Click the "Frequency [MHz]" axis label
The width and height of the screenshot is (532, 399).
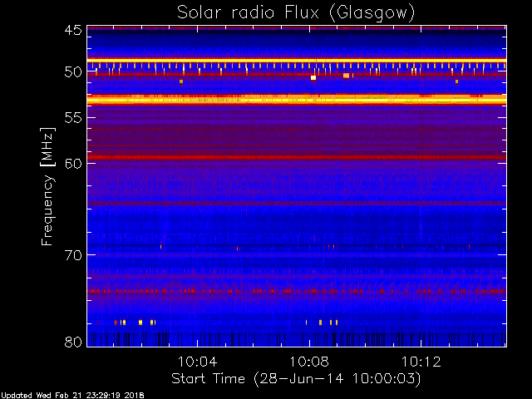[47, 186]
